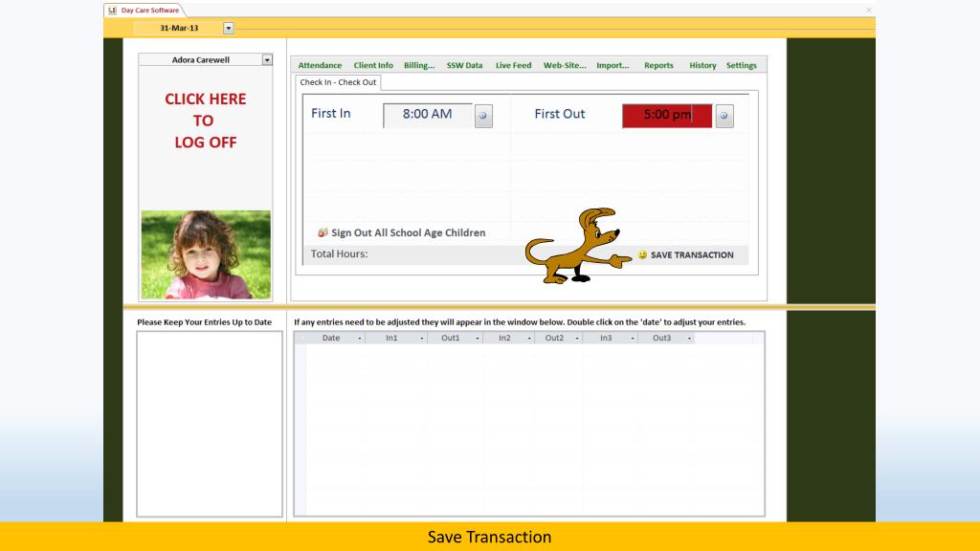Click the empty entries list box
This screenshot has height=551, width=980.
point(210,424)
